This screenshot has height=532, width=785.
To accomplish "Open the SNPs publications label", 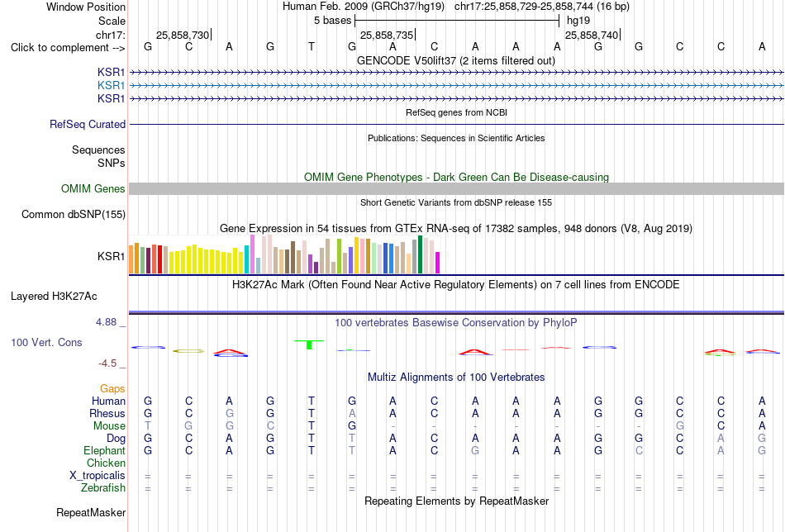I will (112, 163).
